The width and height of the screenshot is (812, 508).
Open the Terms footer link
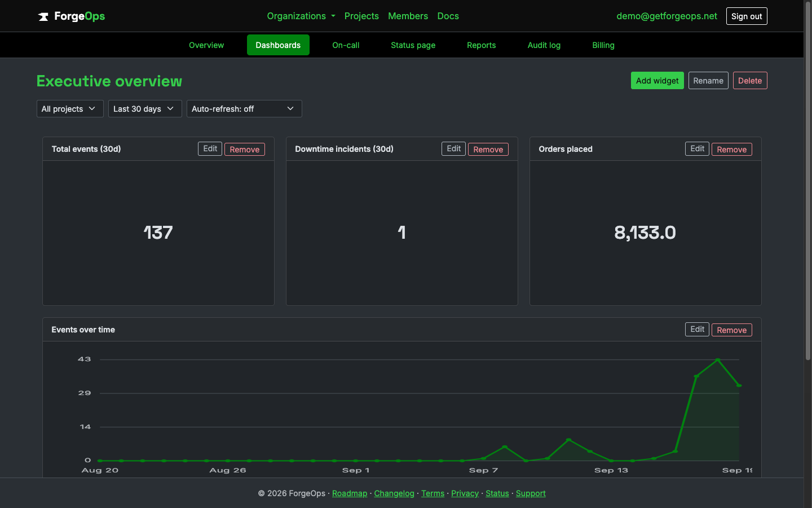click(433, 493)
